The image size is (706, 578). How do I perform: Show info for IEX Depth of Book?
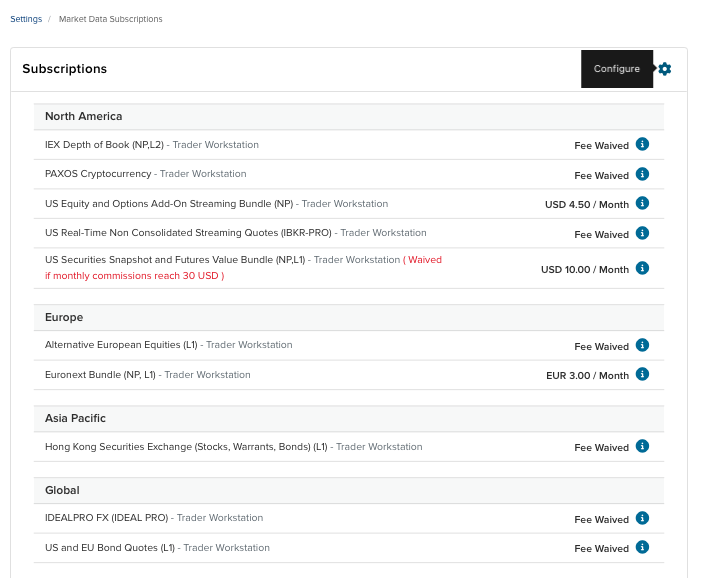click(x=642, y=144)
